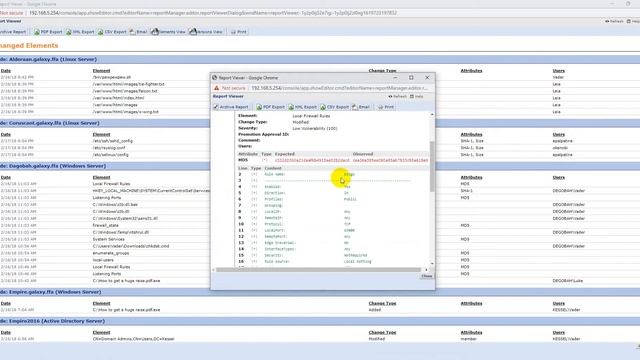Click Severity value Low Vulnerability (100) in popup
The width and height of the screenshot is (640, 360).
315,129
